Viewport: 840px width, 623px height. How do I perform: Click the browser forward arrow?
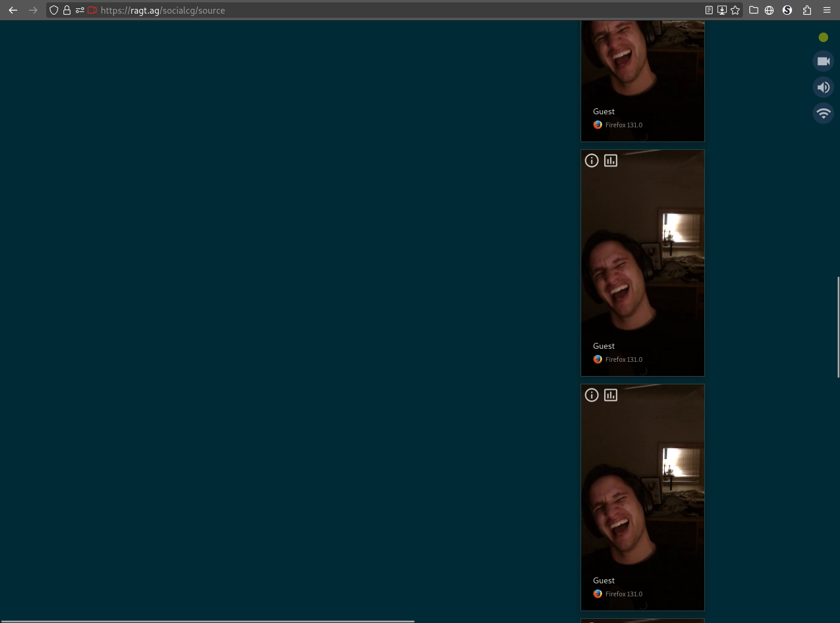point(33,10)
